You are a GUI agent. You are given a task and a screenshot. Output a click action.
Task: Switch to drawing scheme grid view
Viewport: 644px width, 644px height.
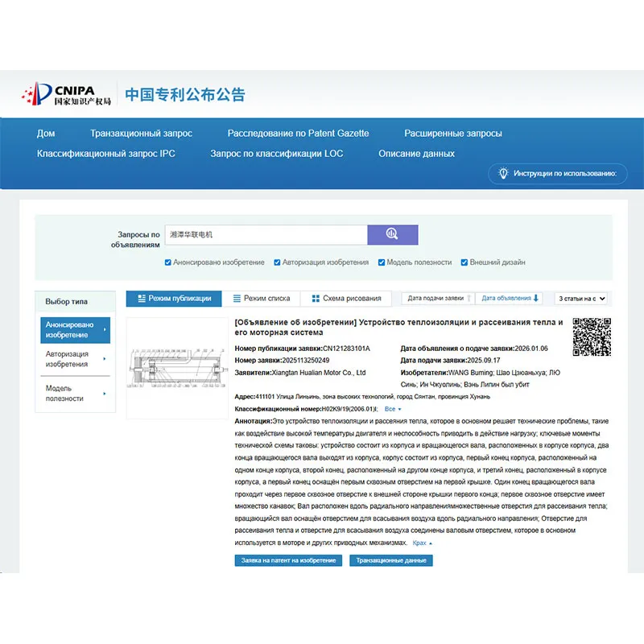[346, 298]
